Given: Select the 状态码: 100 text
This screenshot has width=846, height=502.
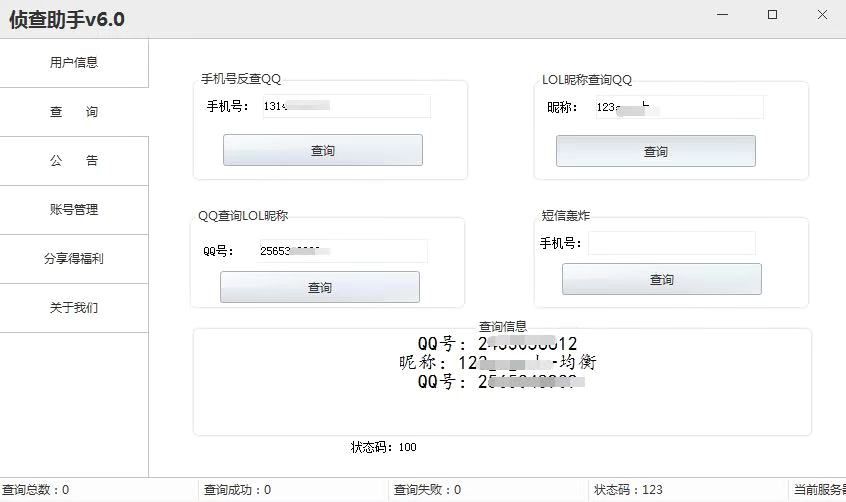Looking at the screenshot, I should tap(384, 447).
